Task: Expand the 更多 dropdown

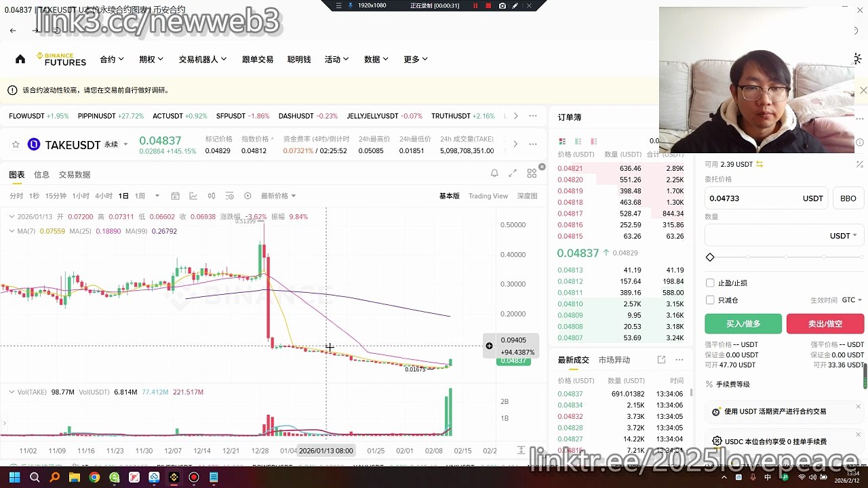Action: 416,60
